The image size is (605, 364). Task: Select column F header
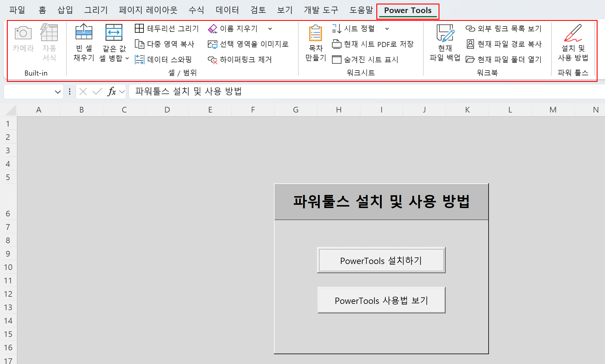point(253,110)
